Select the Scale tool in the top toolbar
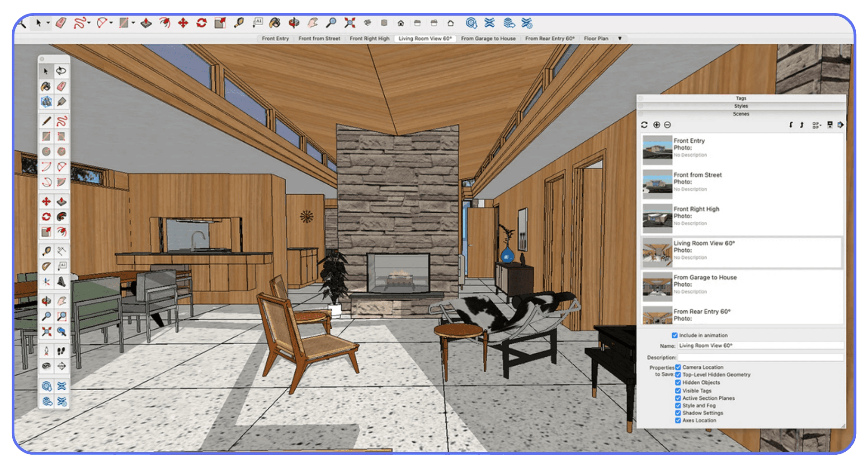The height and width of the screenshot is (467, 868). (x=220, y=23)
